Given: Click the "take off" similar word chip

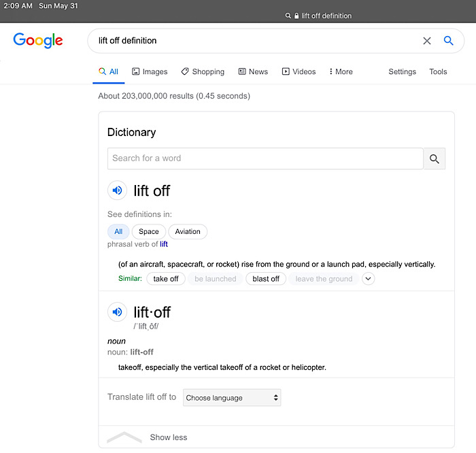Looking at the screenshot, I should (166, 279).
